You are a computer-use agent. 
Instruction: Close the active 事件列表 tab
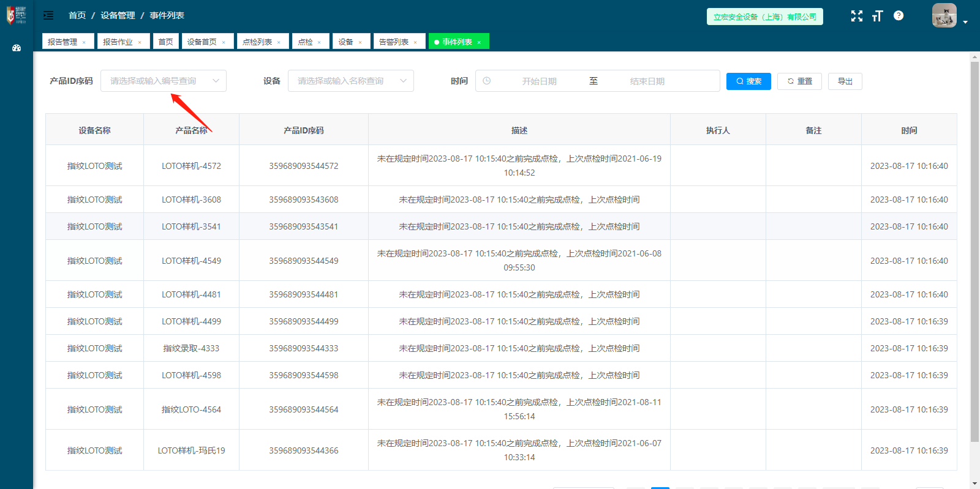[x=479, y=42]
